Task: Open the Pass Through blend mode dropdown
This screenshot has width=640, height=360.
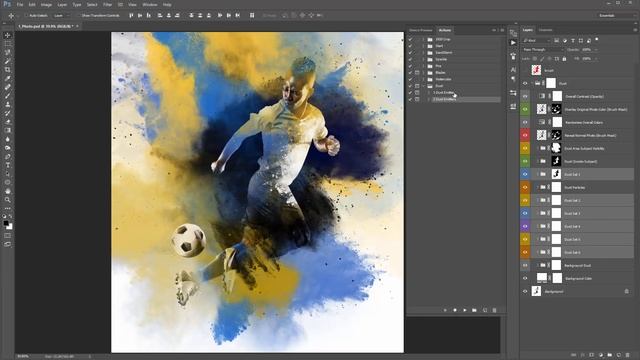Action: coord(542,49)
